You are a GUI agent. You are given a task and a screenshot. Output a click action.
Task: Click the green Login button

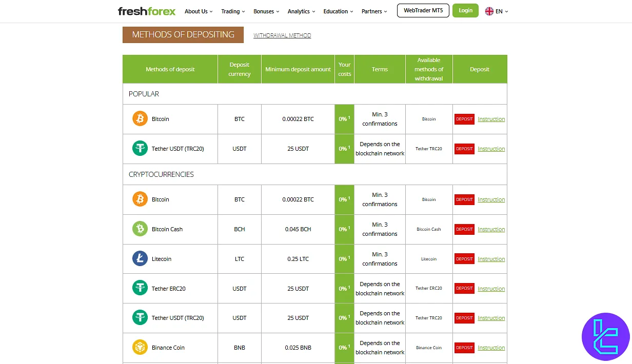tap(465, 10)
